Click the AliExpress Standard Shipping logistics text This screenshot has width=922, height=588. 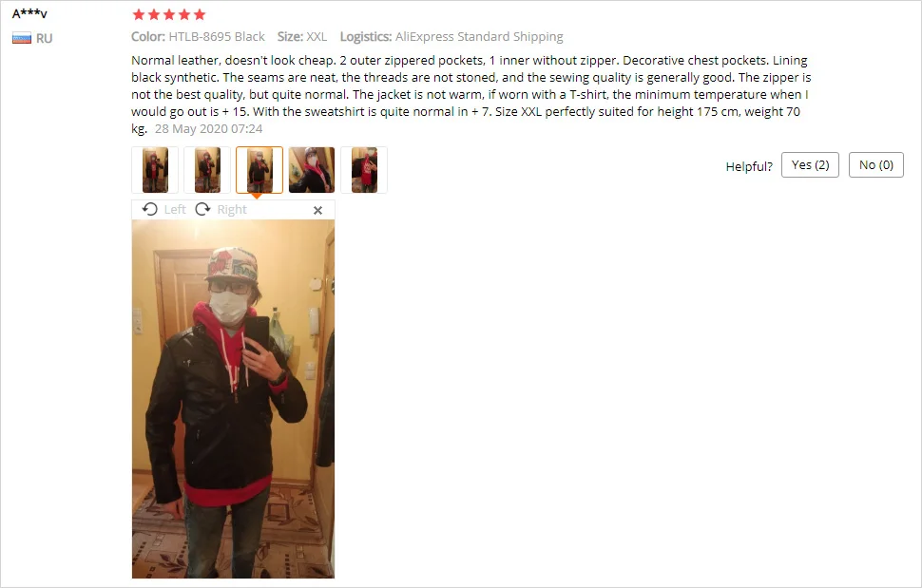click(479, 36)
